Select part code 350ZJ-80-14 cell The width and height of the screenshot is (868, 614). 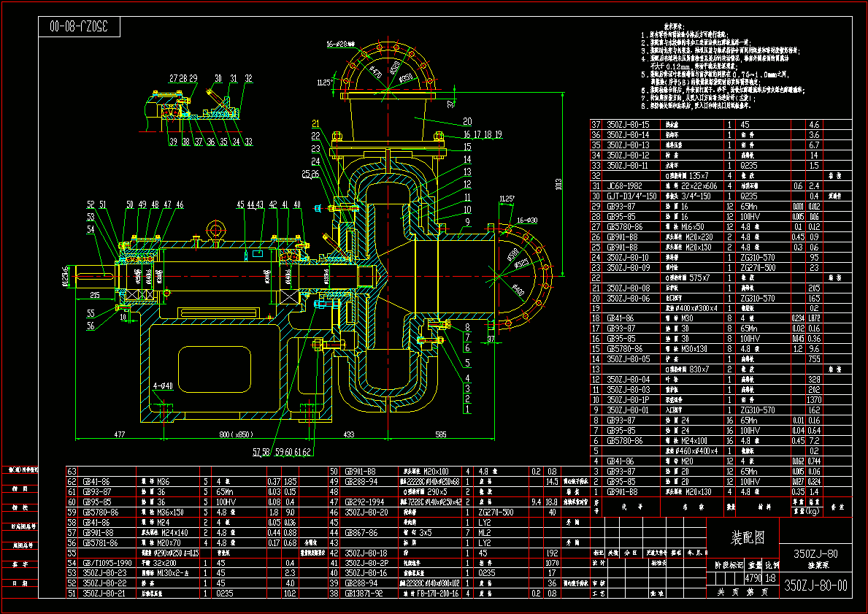pos(628,135)
